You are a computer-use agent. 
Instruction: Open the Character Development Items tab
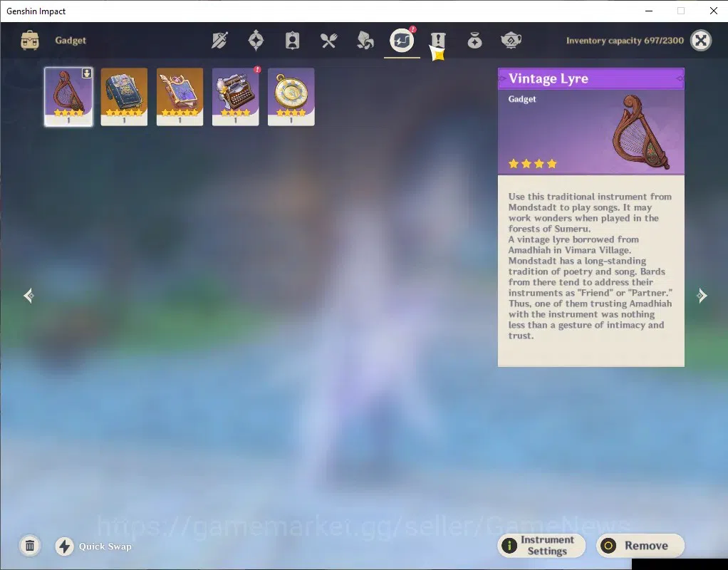point(292,41)
